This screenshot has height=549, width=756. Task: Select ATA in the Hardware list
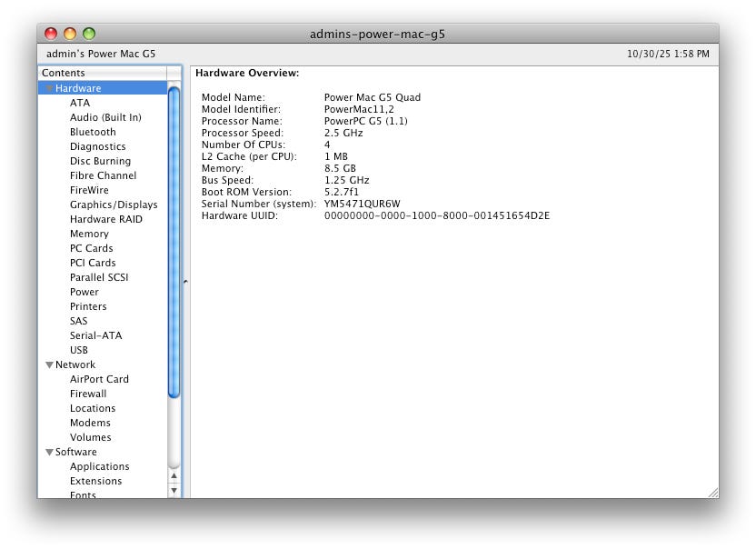pos(80,103)
